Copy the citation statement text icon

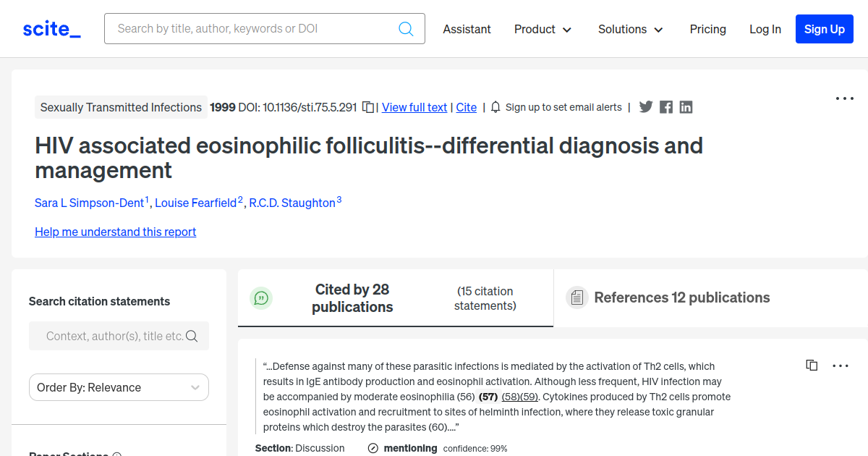(812, 366)
